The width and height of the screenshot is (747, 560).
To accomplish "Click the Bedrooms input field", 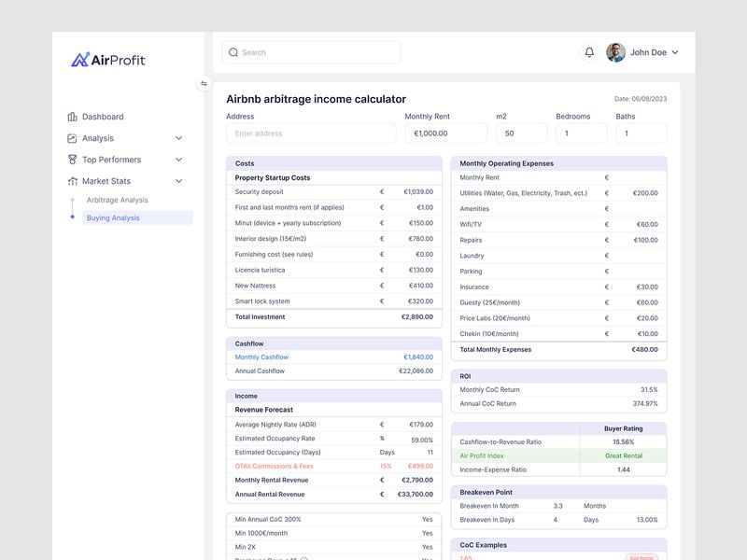I will pos(581,133).
